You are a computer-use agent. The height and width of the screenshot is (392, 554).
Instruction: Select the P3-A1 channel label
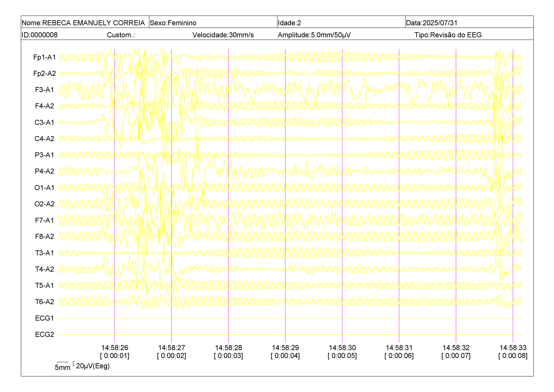[x=44, y=155]
